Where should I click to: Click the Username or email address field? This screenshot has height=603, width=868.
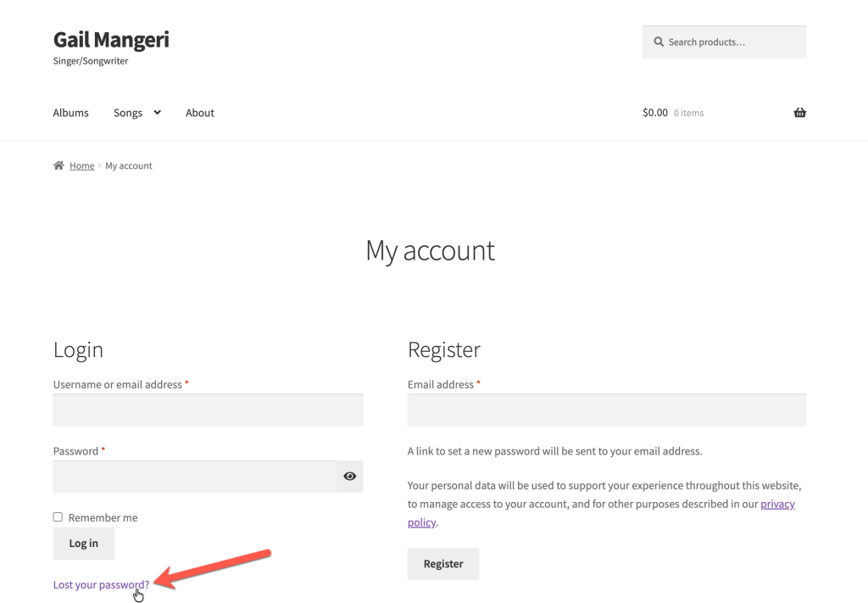pyautogui.click(x=208, y=410)
